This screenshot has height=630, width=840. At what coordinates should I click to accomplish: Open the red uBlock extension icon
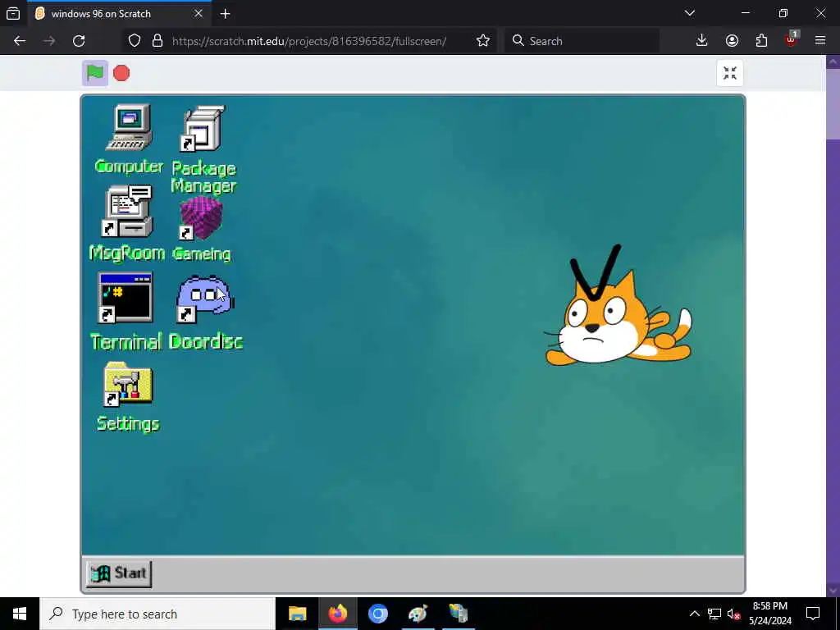click(x=792, y=41)
